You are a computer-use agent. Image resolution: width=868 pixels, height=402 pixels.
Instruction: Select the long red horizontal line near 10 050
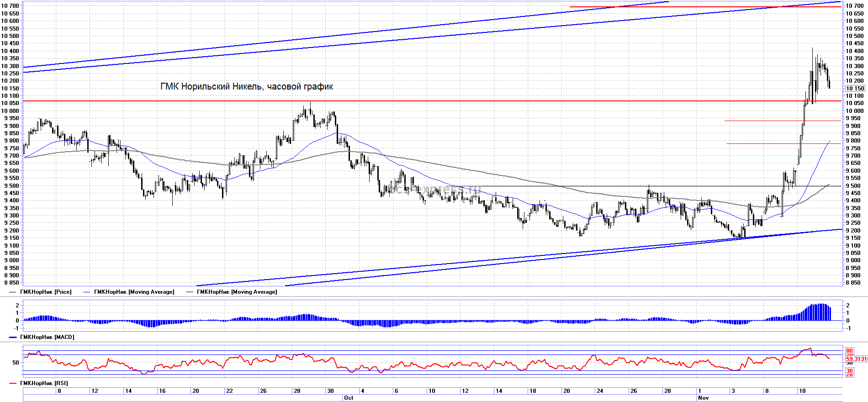pyautogui.click(x=432, y=101)
